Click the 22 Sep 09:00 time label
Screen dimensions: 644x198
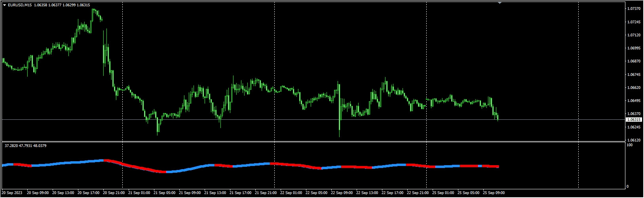342,193
